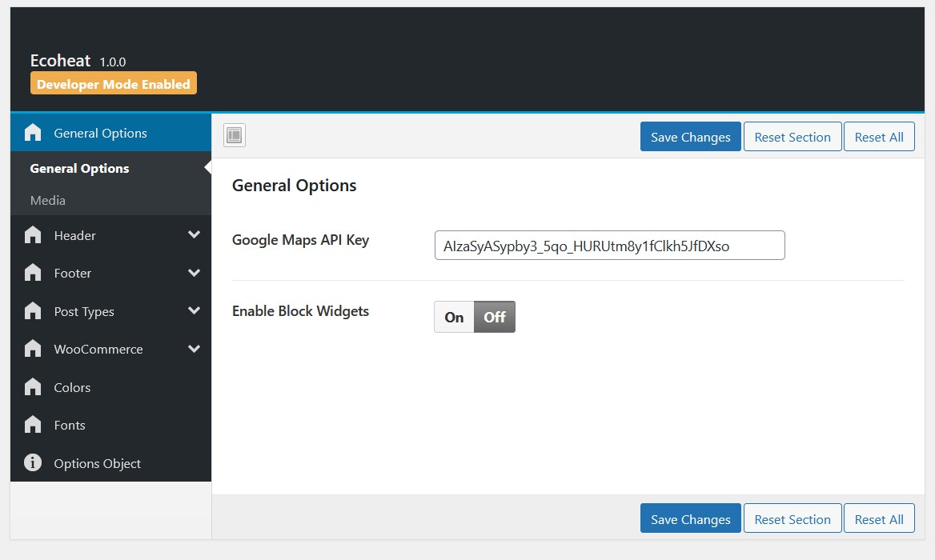Open the Colors settings section

coord(111,387)
